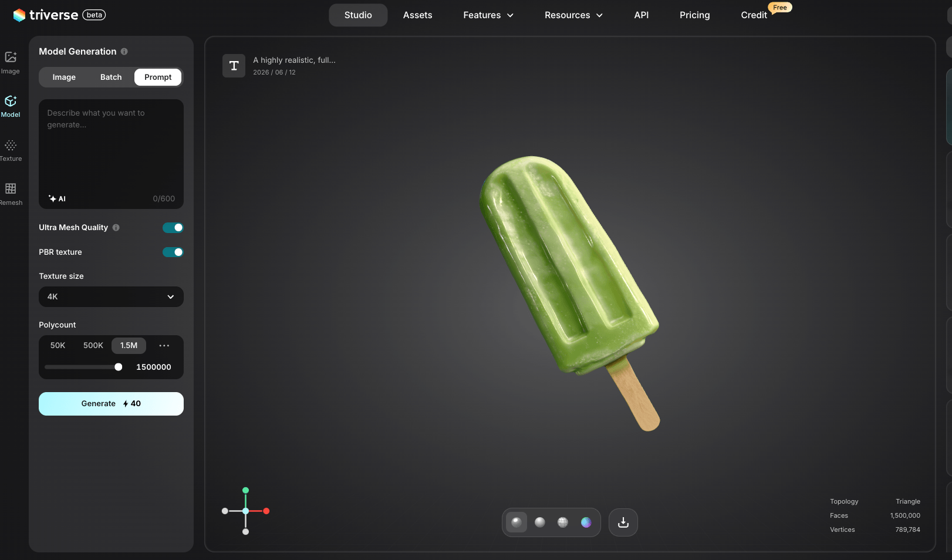Click the Triverse logo
Screen dimensions: 952x560
[46, 15]
